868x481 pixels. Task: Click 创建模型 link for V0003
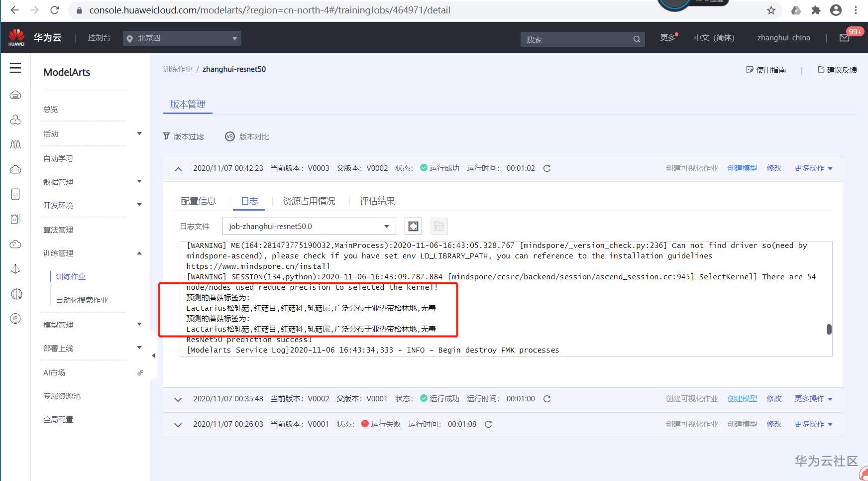click(x=742, y=168)
